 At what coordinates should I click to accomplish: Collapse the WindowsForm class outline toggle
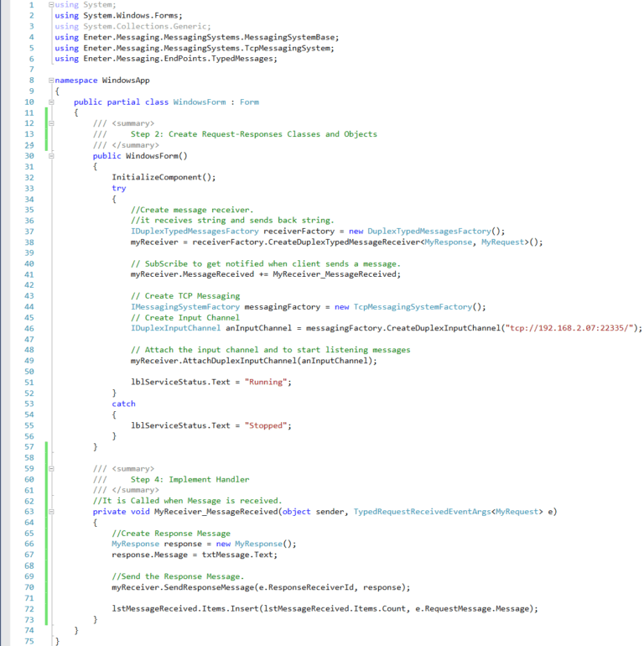tap(51, 102)
